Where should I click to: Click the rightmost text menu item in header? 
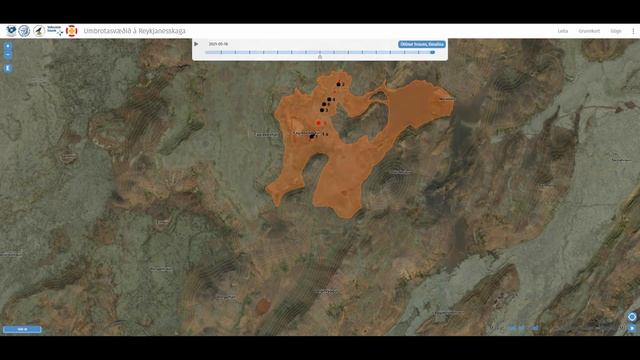coord(616,31)
